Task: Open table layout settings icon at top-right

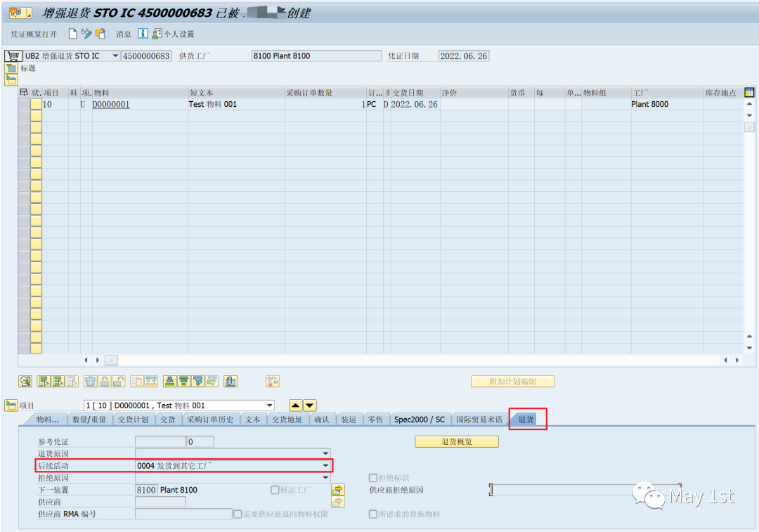Action: click(x=748, y=91)
